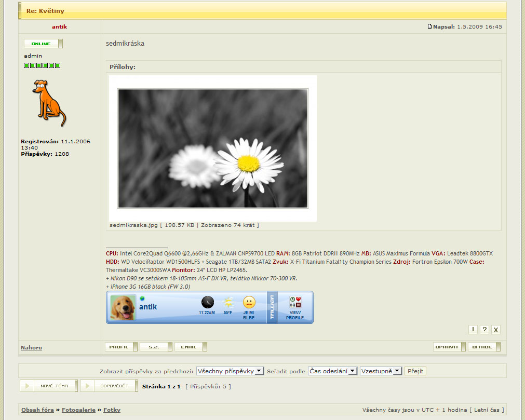Report the post with the exclamation button

[473, 330]
